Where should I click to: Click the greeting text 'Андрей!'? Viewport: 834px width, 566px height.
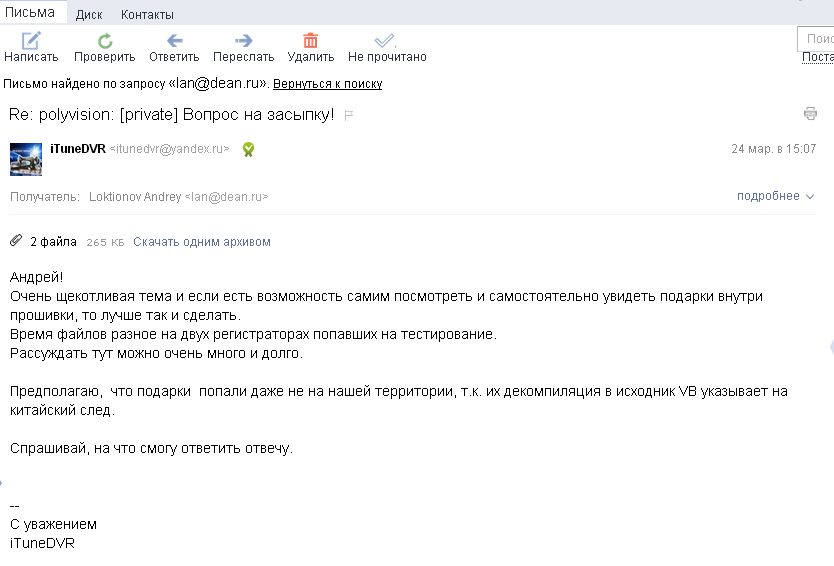click(36, 277)
